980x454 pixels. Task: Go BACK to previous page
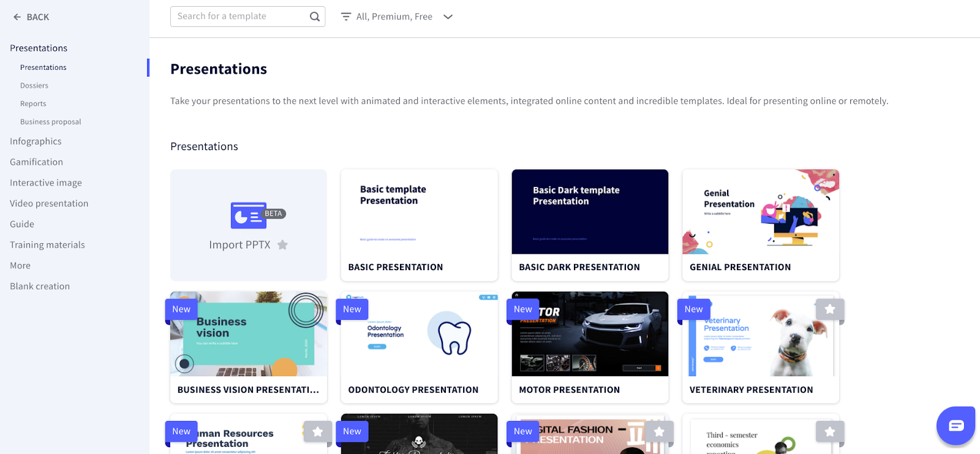(31, 17)
